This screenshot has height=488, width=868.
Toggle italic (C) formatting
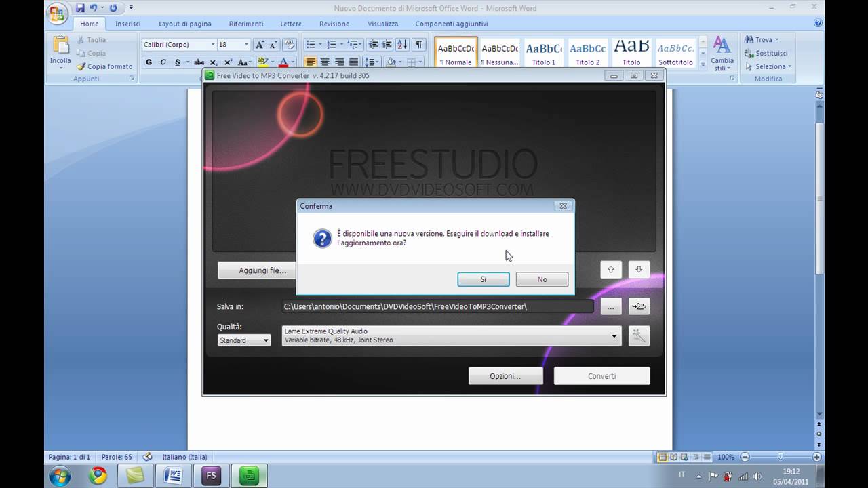click(x=163, y=62)
